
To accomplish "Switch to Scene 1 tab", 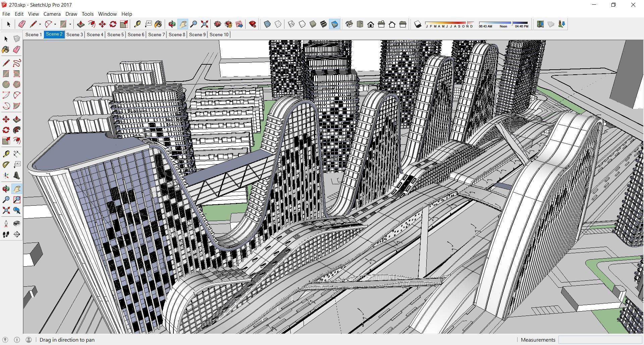I will 34,34.
